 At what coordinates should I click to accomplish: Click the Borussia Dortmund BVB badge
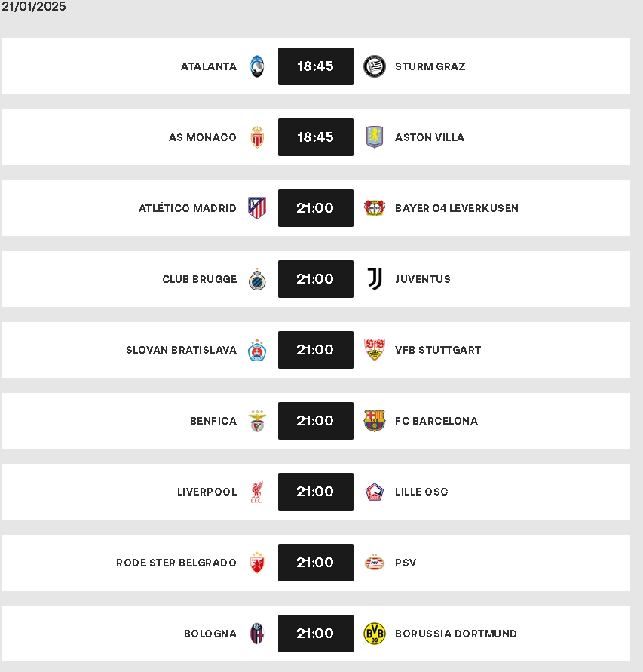tap(375, 634)
